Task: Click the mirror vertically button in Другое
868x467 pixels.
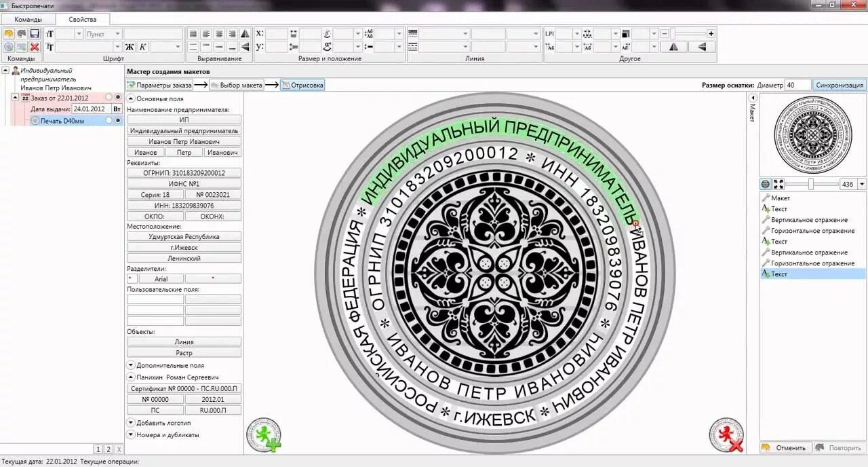Action: 702,47
